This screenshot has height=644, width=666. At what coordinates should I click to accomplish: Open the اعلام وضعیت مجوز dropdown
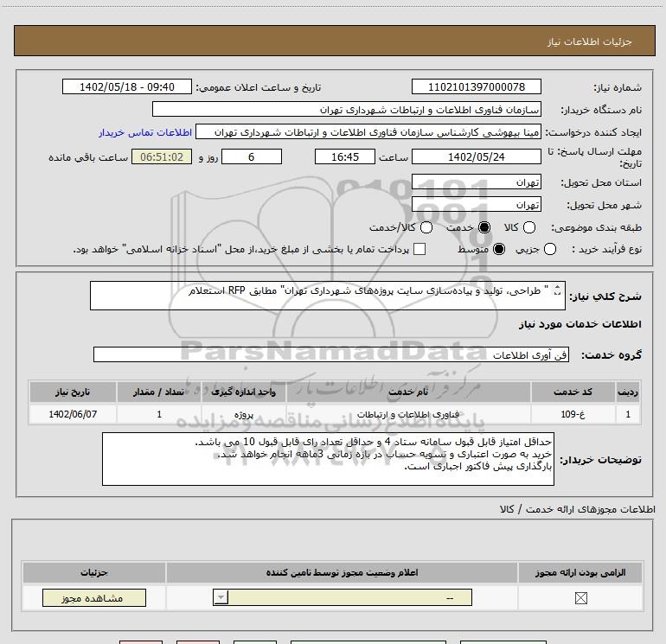(x=343, y=597)
